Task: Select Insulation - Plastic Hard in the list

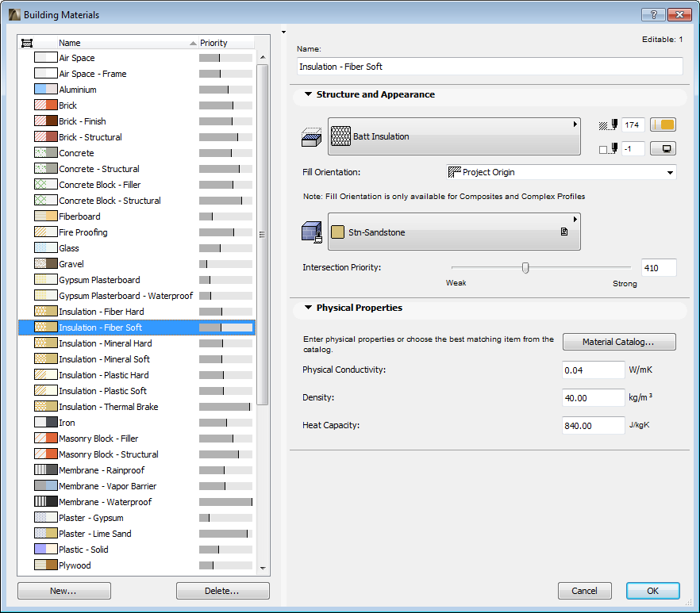Action: [x=137, y=375]
